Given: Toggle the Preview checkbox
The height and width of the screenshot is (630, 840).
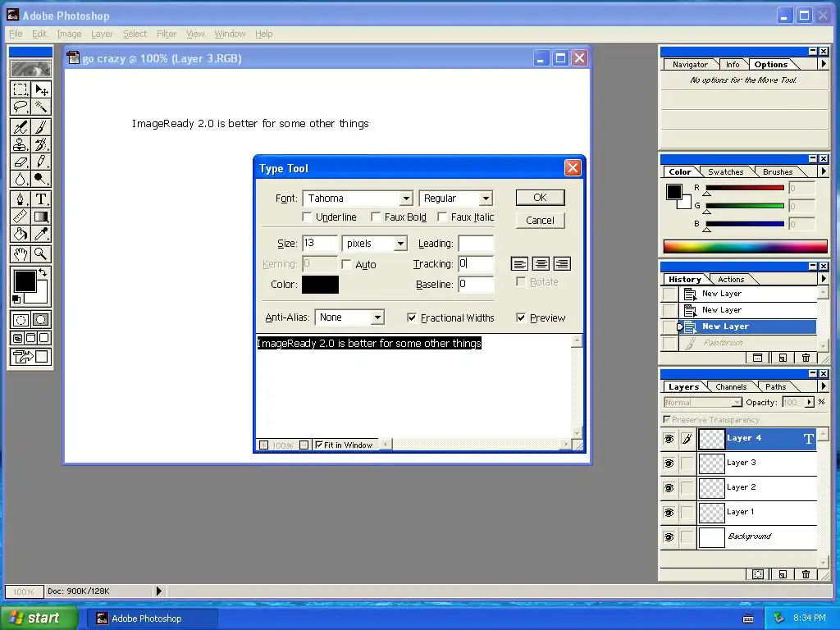Looking at the screenshot, I should (x=521, y=317).
